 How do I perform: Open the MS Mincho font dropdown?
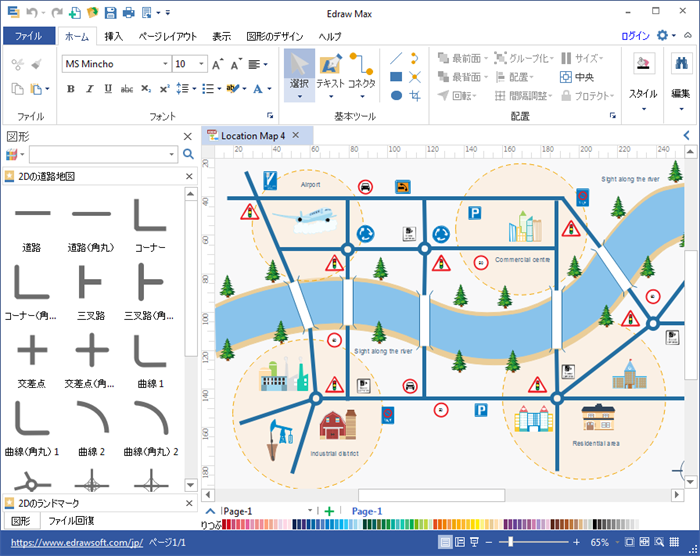click(165, 64)
